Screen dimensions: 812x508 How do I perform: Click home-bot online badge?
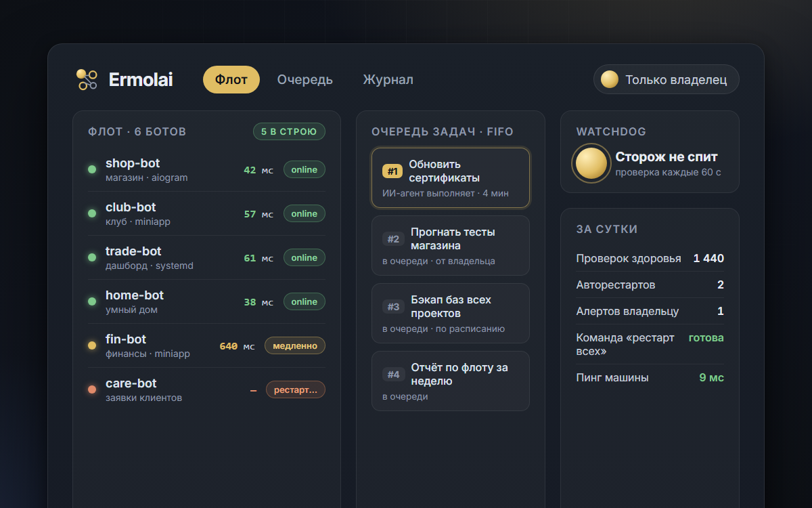304,301
